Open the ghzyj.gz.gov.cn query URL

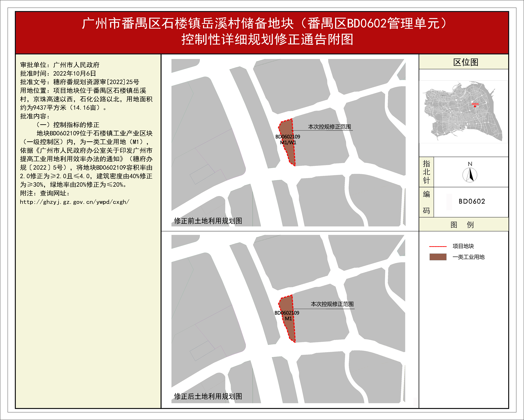pyautogui.click(x=74, y=202)
